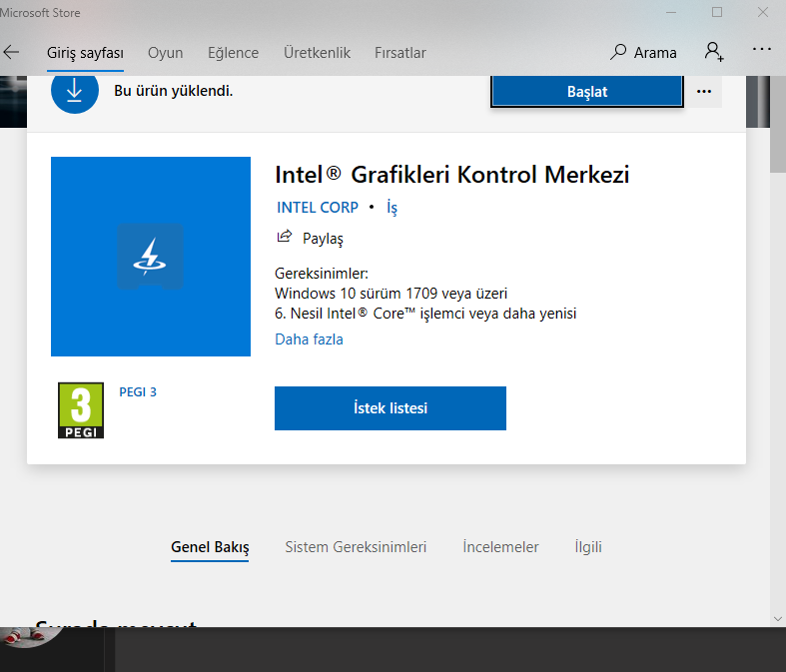
Task: Select the Sistem Gereksinimleri tab
Action: [x=356, y=547]
